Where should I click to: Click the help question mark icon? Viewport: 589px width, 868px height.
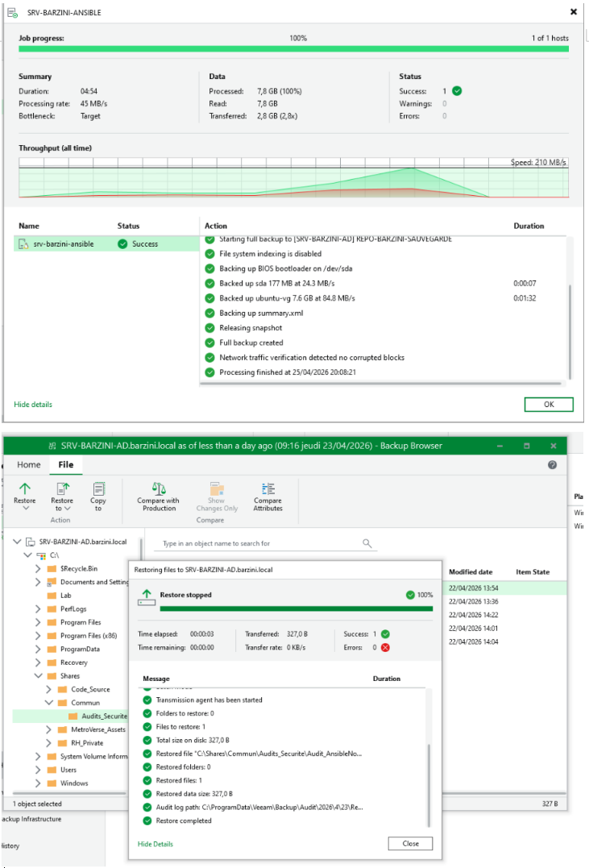[552, 465]
